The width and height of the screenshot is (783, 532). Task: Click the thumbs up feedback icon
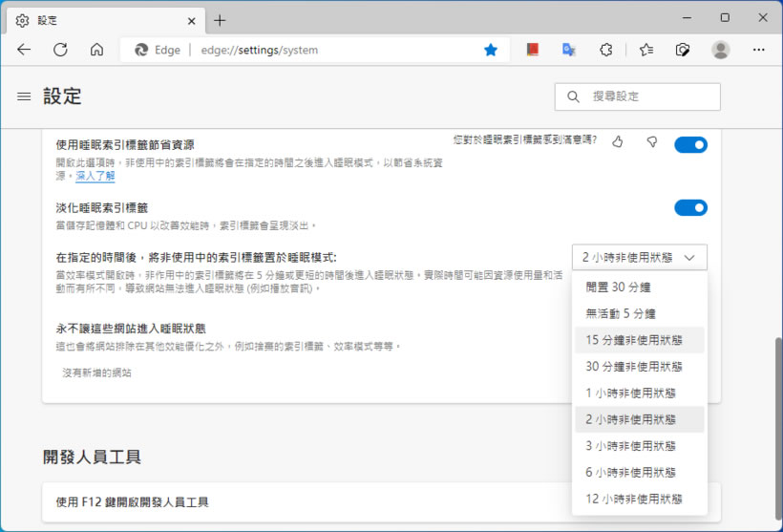coord(617,142)
